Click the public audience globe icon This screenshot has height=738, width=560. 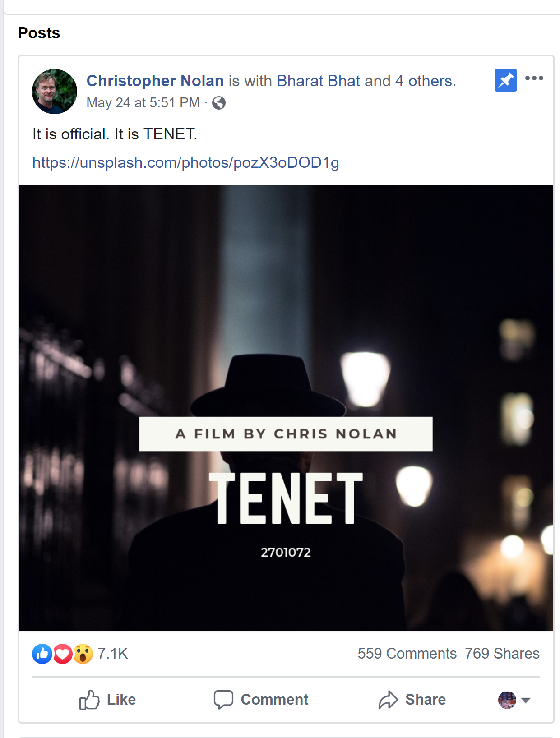pos(219,103)
